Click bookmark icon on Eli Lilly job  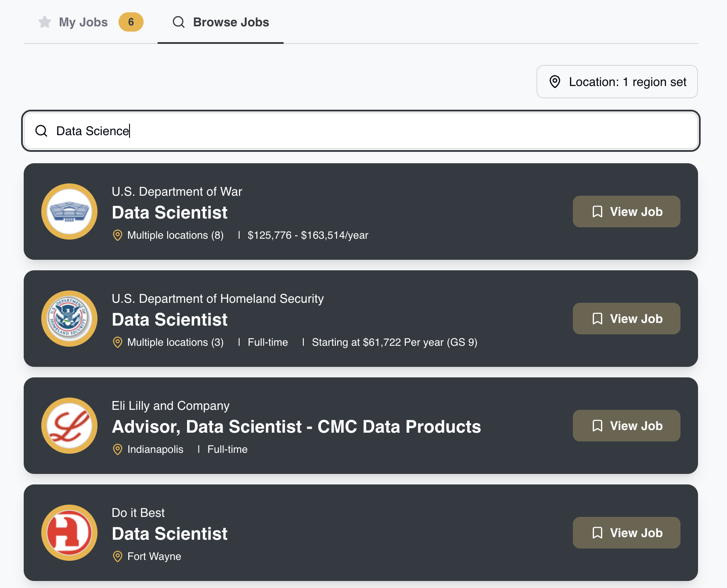[597, 426]
